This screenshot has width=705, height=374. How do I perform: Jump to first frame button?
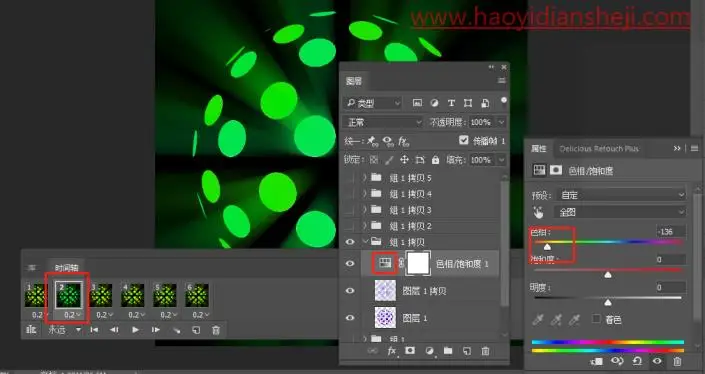point(94,330)
